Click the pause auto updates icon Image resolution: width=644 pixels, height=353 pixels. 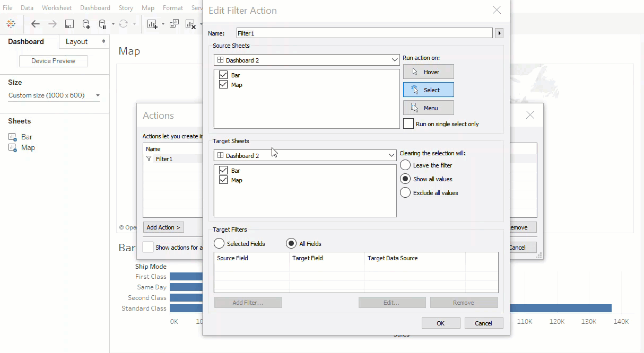pos(103,24)
